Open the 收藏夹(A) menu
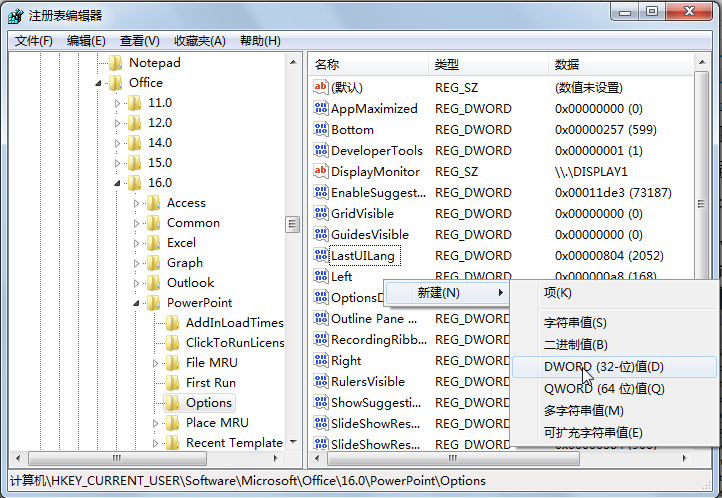Screen dimensions: 722x498 pos(200,41)
